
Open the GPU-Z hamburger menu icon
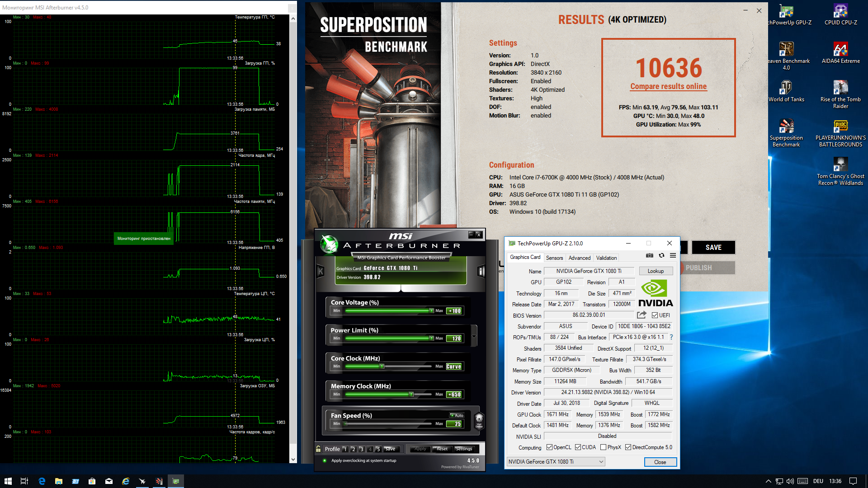pyautogui.click(x=673, y=256)
